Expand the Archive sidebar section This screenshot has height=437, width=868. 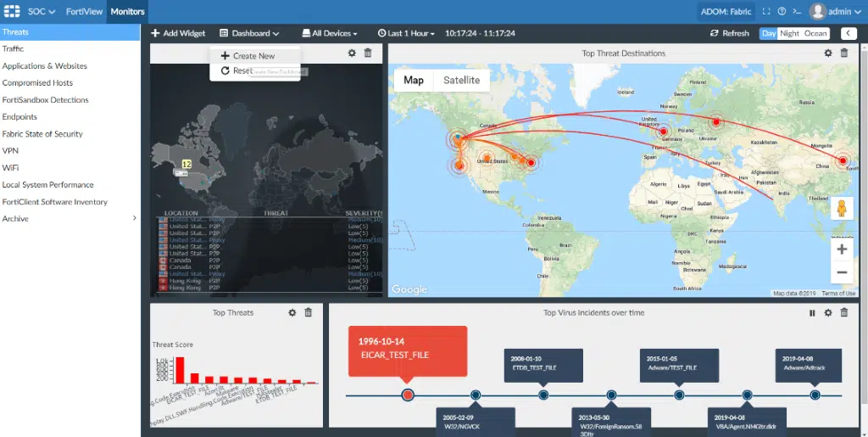point(70,219)
